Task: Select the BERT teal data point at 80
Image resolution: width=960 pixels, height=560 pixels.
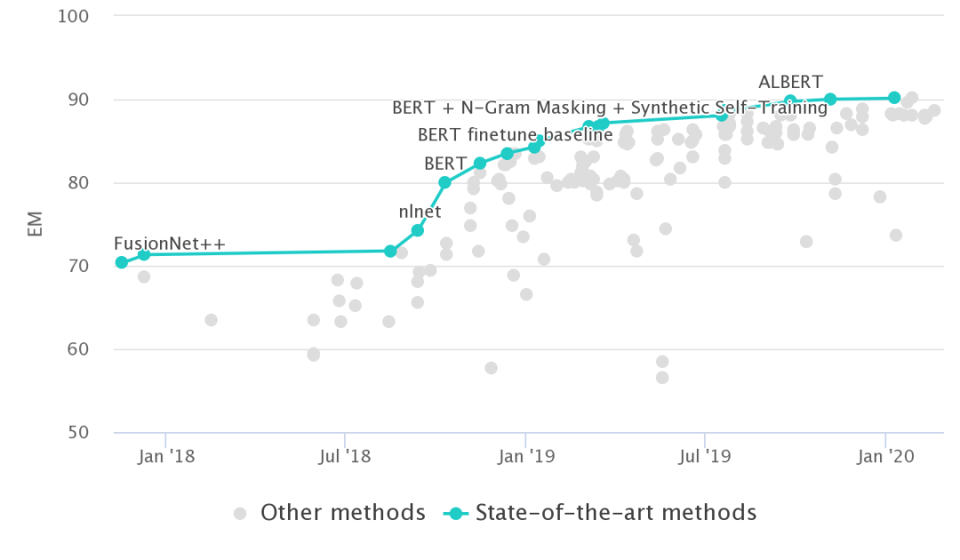Action: click(x=444, y=182)
